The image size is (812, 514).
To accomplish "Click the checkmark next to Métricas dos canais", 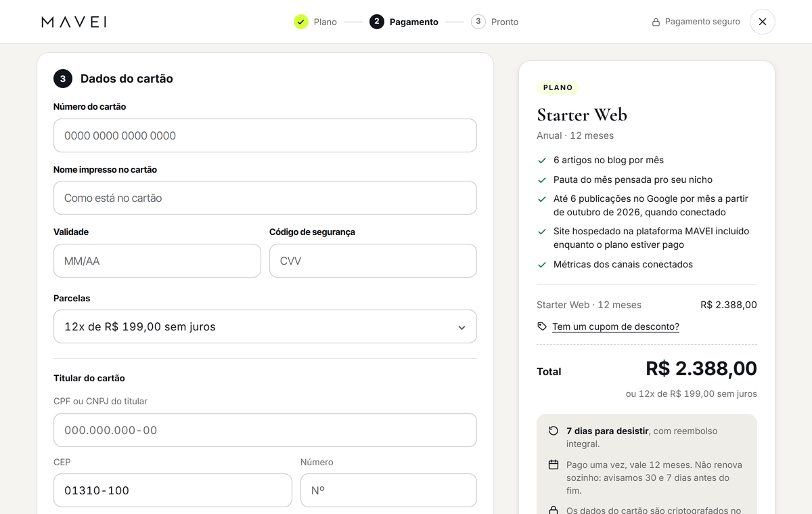I will point(542,265).
